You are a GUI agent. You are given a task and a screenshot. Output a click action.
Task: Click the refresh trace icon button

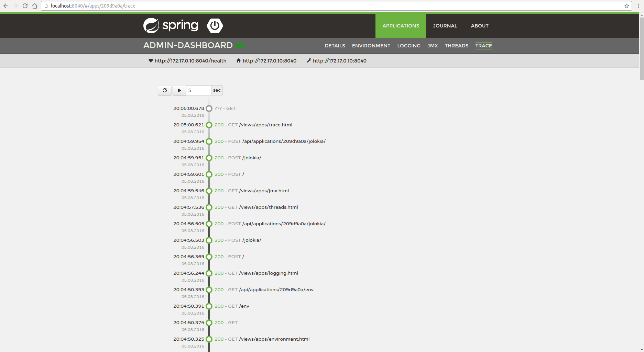[x=165, y=90]
